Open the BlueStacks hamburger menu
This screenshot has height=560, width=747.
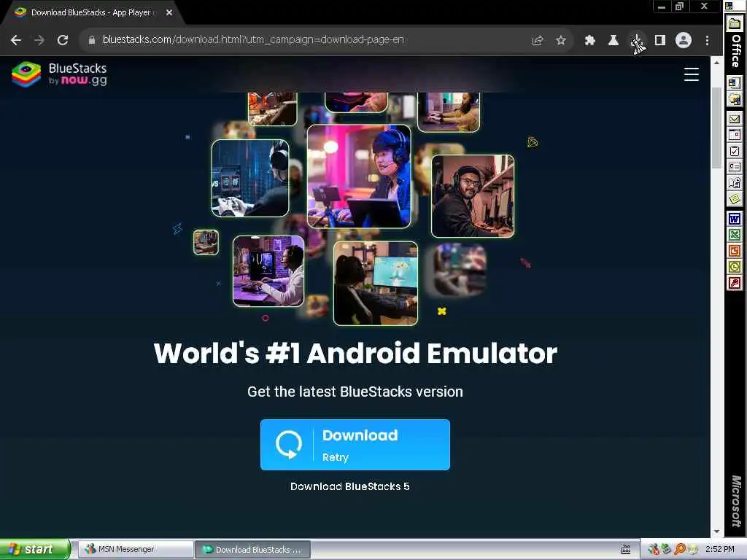[692, 75]
